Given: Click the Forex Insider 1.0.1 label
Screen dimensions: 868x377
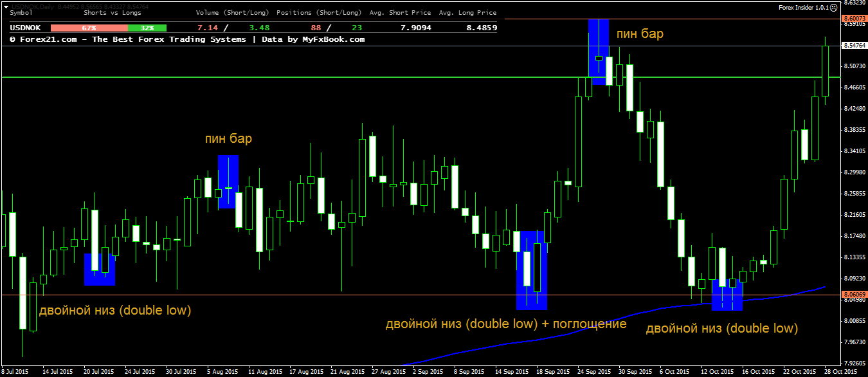Looking at the screenshot, I should click(803, 6).
